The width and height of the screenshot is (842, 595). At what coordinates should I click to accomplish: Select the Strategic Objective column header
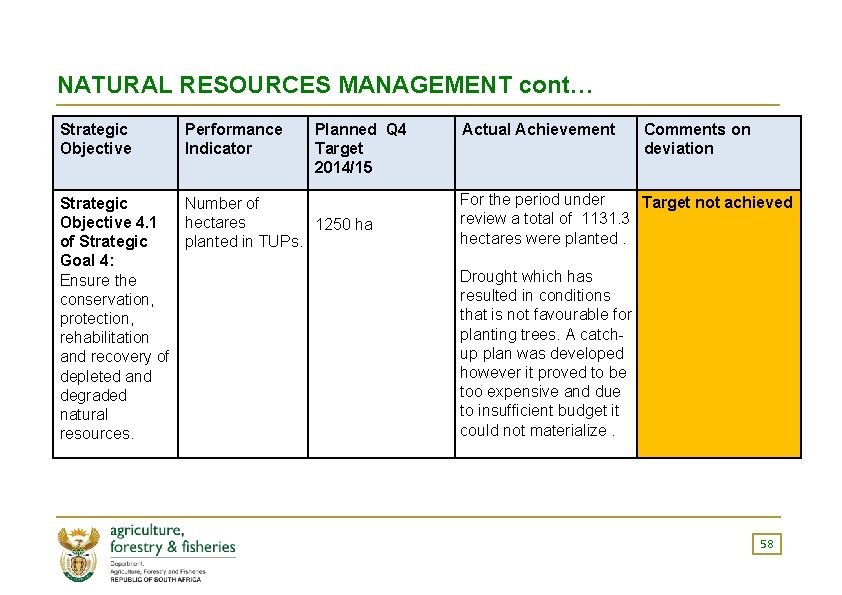[x=115, y=153]
